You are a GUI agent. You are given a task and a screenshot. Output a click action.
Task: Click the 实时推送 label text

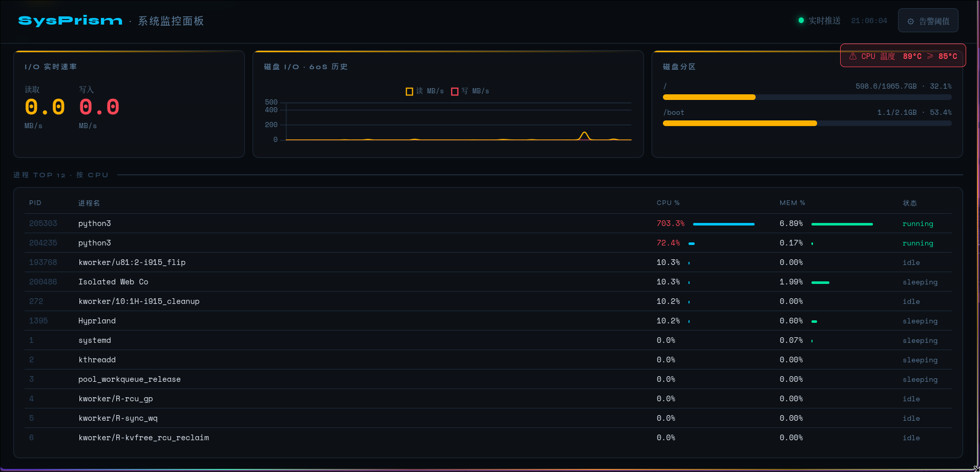pyautogui.click(x=824, y=20)
